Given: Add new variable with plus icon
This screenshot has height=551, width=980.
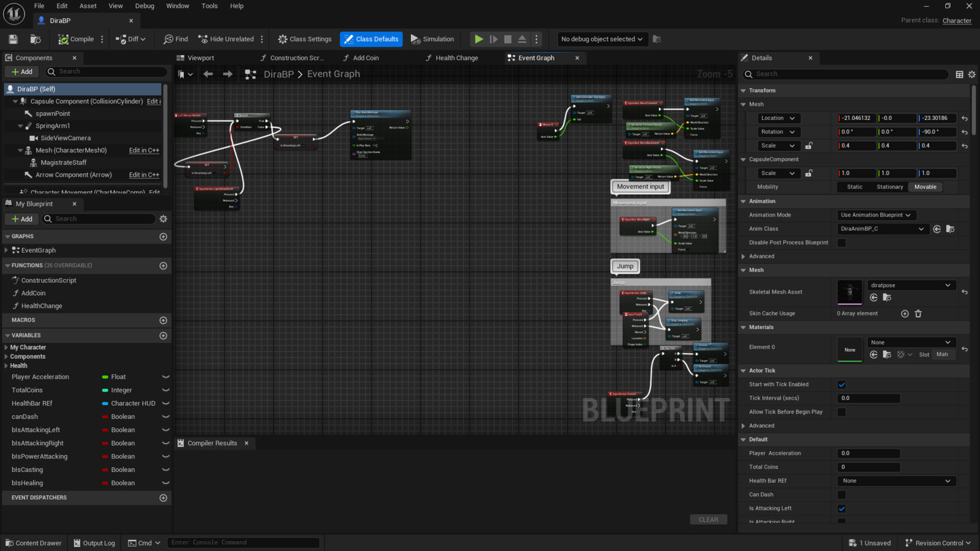Looking at the screenshot, I should click(164, 335).
